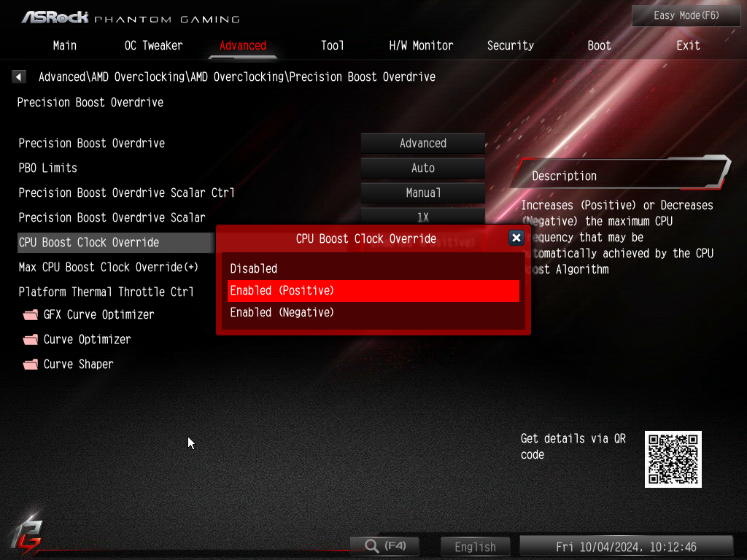Screen dimensions: 747x560
Task: Open the Exit tab
Action: click(x=688, y=46)
